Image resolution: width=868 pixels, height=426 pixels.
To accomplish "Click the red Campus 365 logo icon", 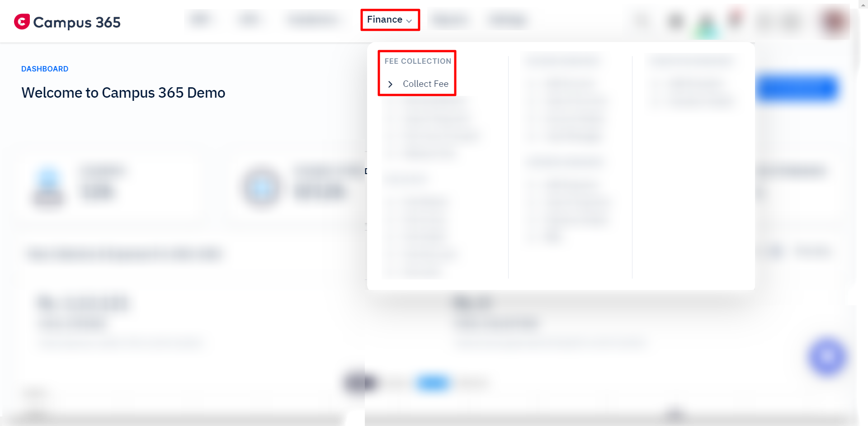I will 22,21.
